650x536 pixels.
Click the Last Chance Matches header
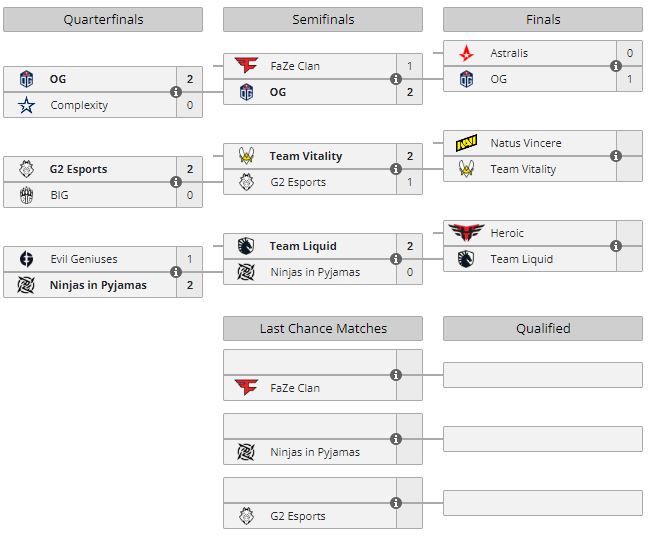click(x=323, y=328)
